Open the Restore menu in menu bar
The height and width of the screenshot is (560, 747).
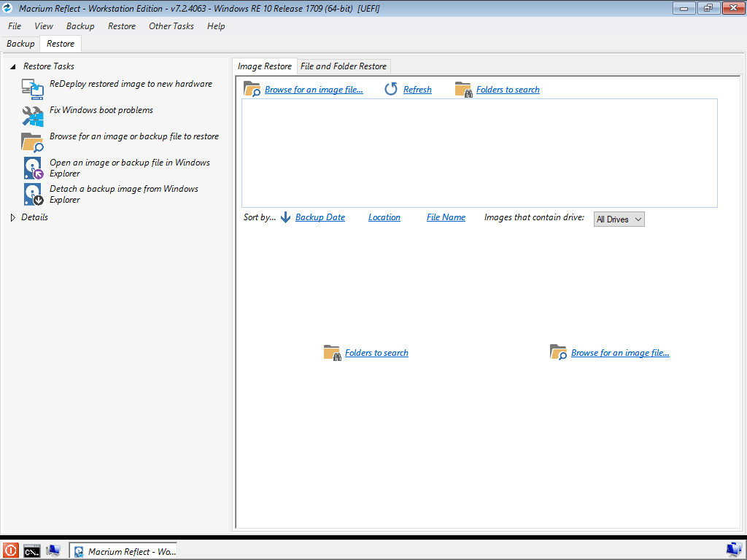click(122, 26)
